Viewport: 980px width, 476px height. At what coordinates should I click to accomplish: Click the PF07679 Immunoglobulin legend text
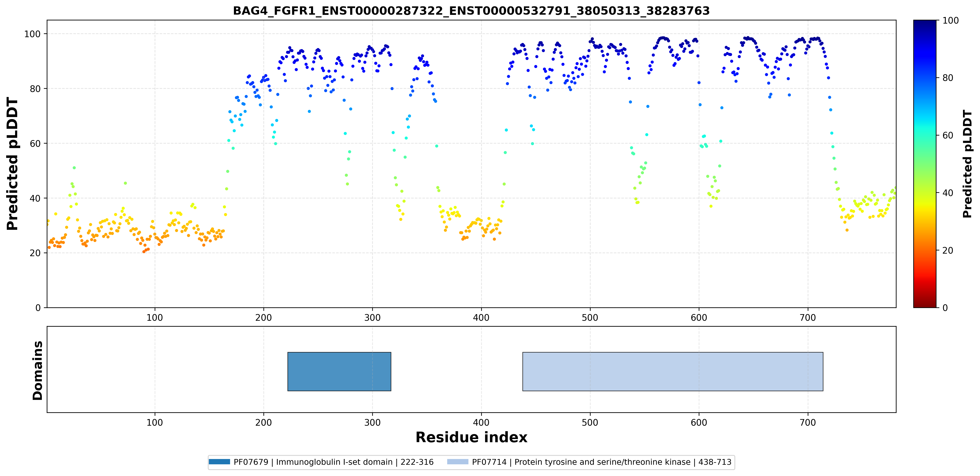coord(334,462)
